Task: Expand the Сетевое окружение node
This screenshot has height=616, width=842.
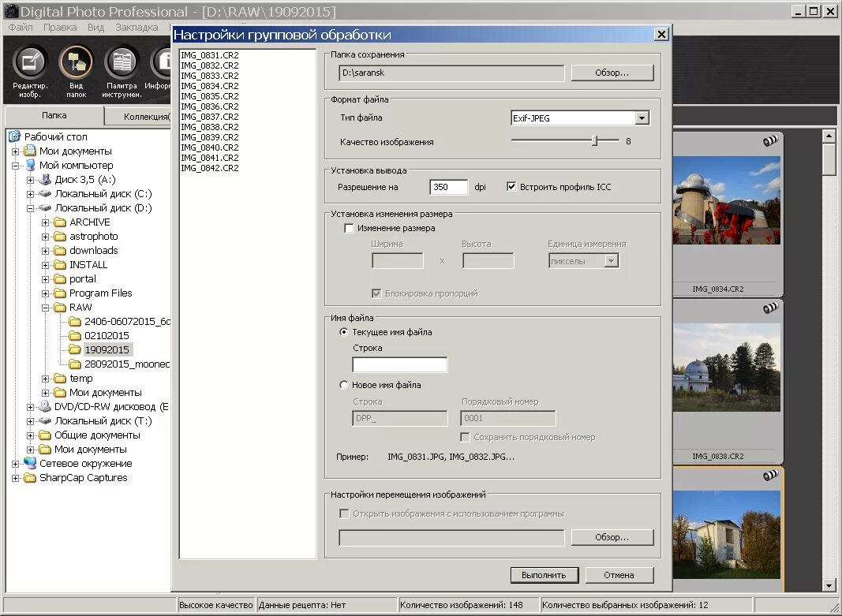Action: [16, 464]
